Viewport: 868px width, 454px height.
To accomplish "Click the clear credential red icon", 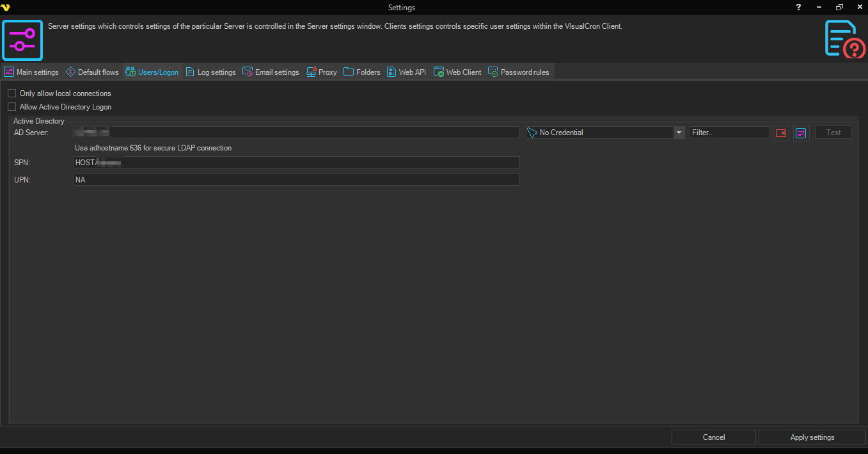I will [781, 133].
